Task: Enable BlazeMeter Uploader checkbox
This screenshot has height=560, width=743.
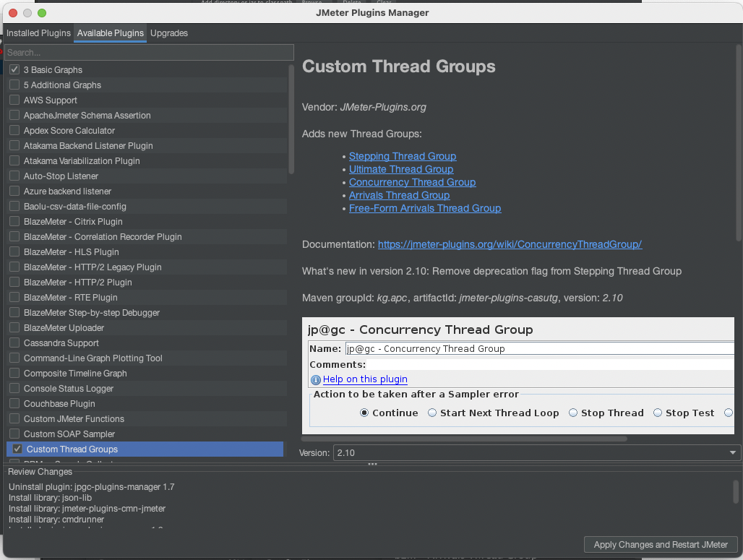Action: [14, 327]
